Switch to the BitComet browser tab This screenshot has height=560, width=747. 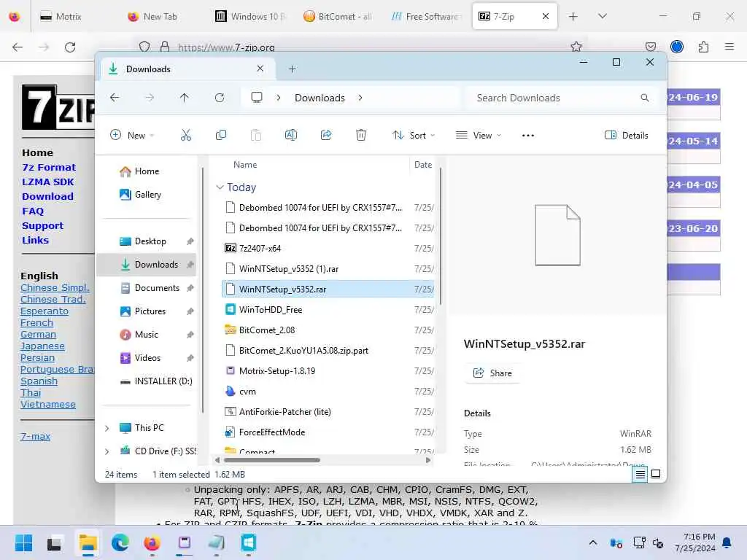[x=339, y=16]
